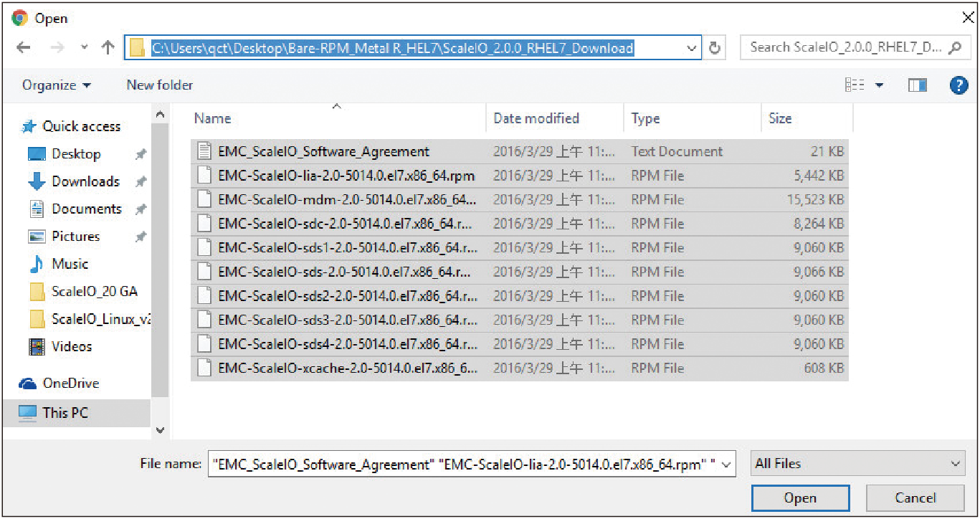Click the search magnifier icon

click(954, 48)
